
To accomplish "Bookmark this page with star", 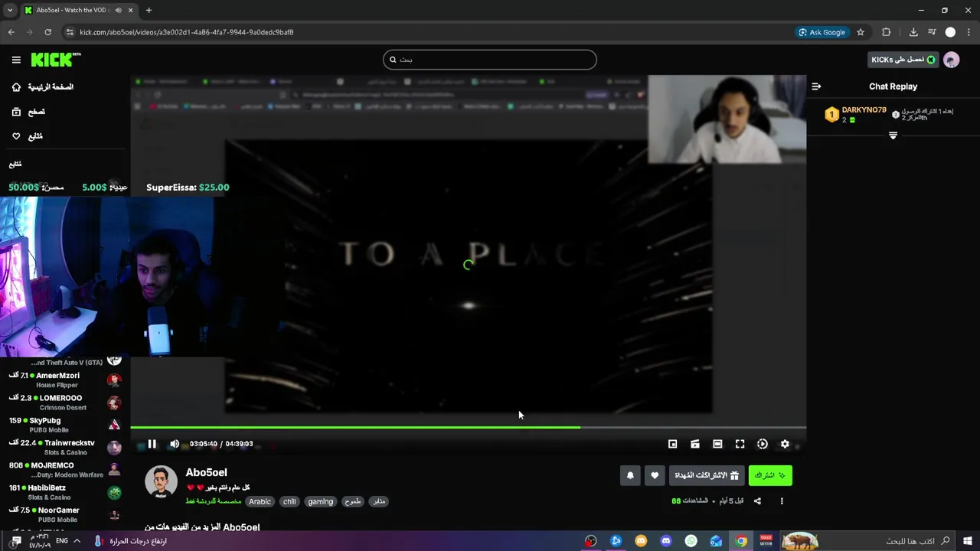I will coord(861,32).
